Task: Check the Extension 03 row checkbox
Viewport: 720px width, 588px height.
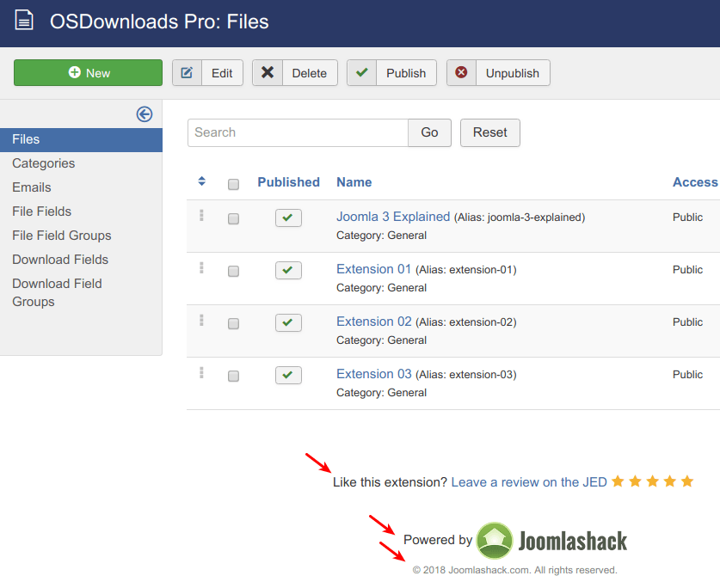Action: [233, 377]
